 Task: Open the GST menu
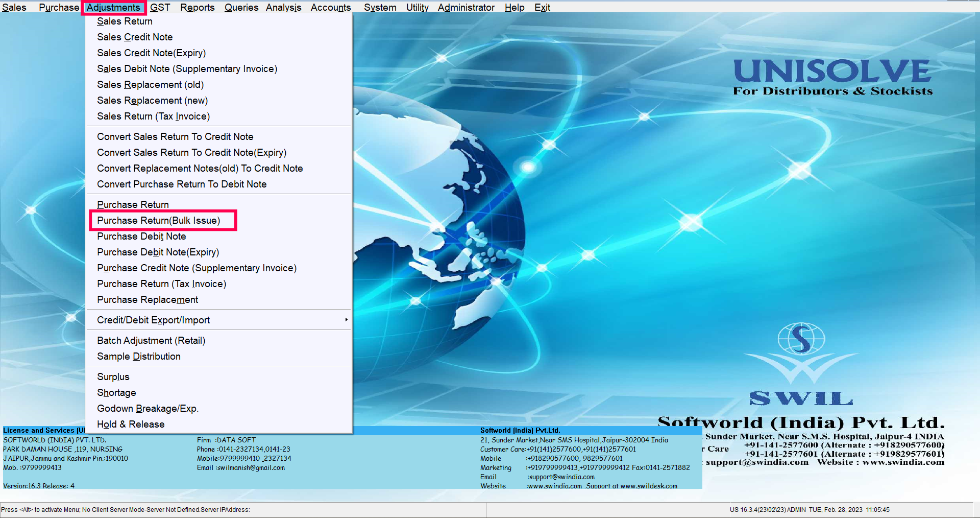click(x=160, y=7)
